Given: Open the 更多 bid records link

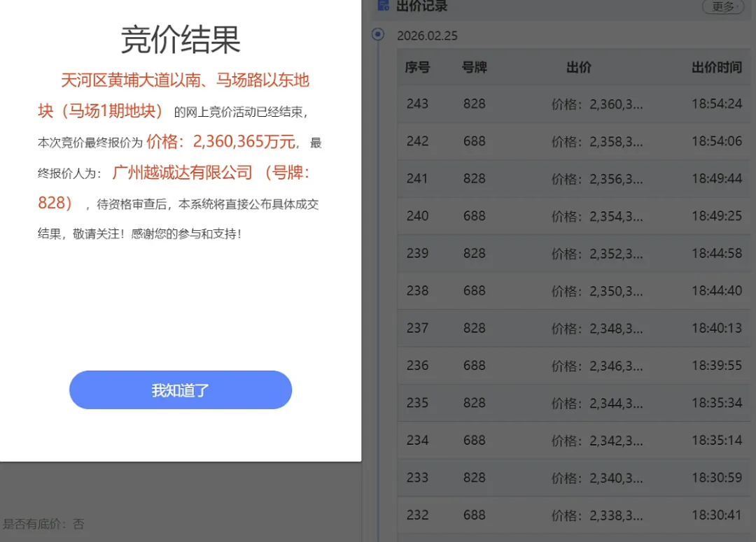Looking at the screenshot, I should point(722,6).
